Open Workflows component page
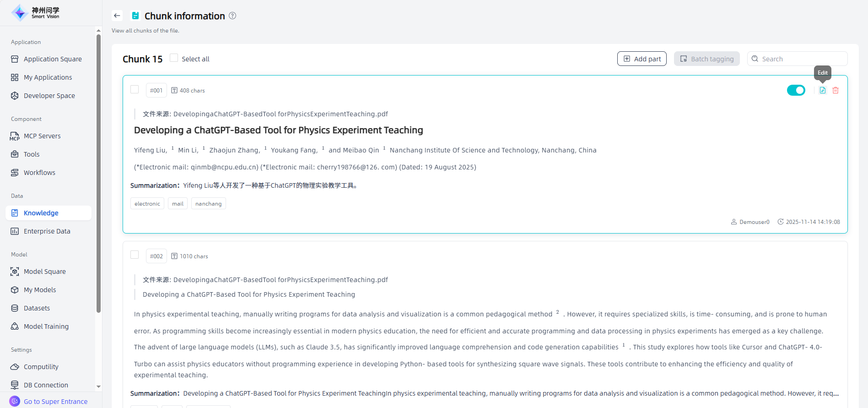868x408 pixels. point(39,173)
